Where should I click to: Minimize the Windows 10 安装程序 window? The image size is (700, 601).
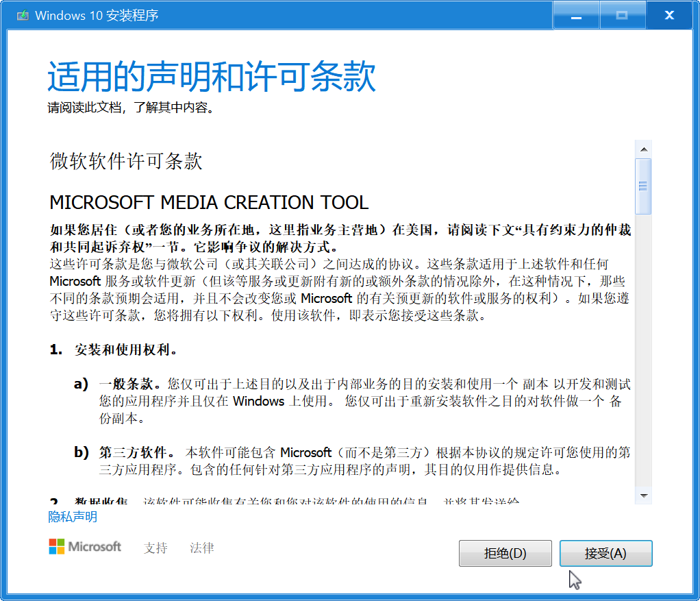coord(576,14)
